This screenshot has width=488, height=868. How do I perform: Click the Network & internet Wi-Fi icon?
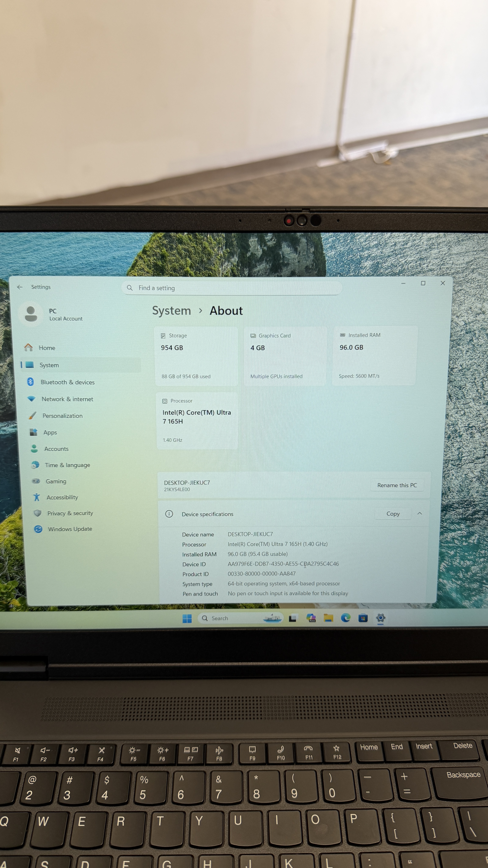(31, 399)
